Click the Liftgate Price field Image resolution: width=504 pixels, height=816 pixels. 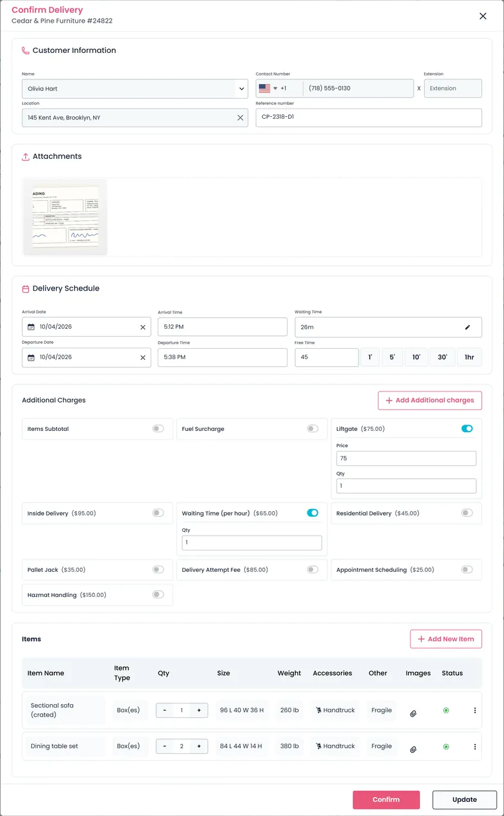(406, 458)
